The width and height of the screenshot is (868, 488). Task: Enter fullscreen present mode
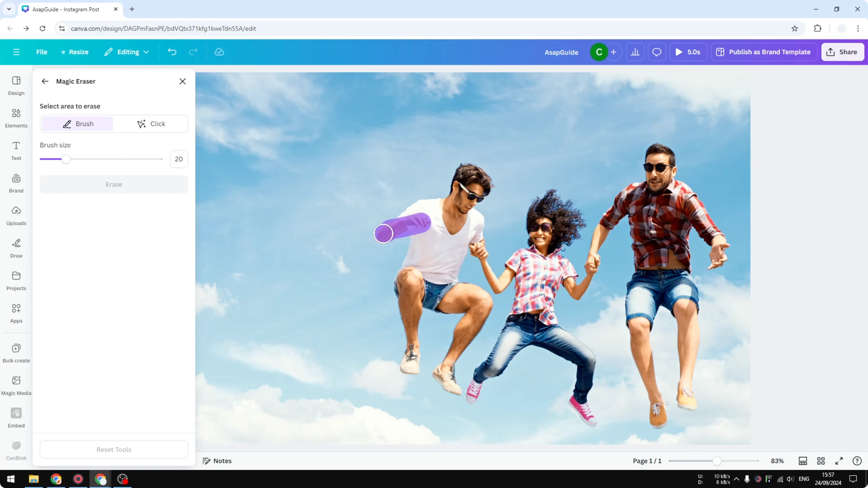point(839,461)
